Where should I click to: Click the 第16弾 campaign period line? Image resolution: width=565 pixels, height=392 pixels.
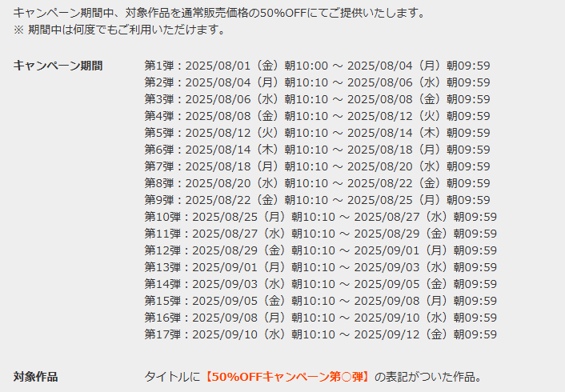tap(321, 318)
